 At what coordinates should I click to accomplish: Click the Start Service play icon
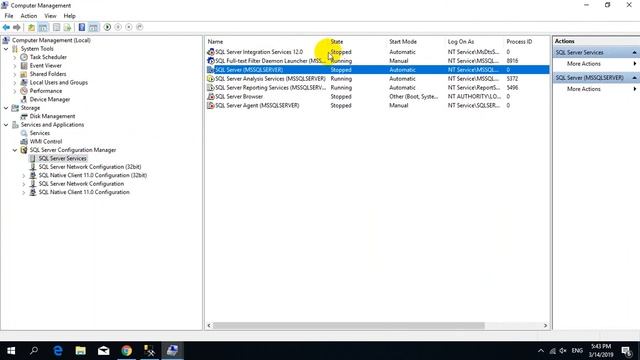[x=107, y=27]
